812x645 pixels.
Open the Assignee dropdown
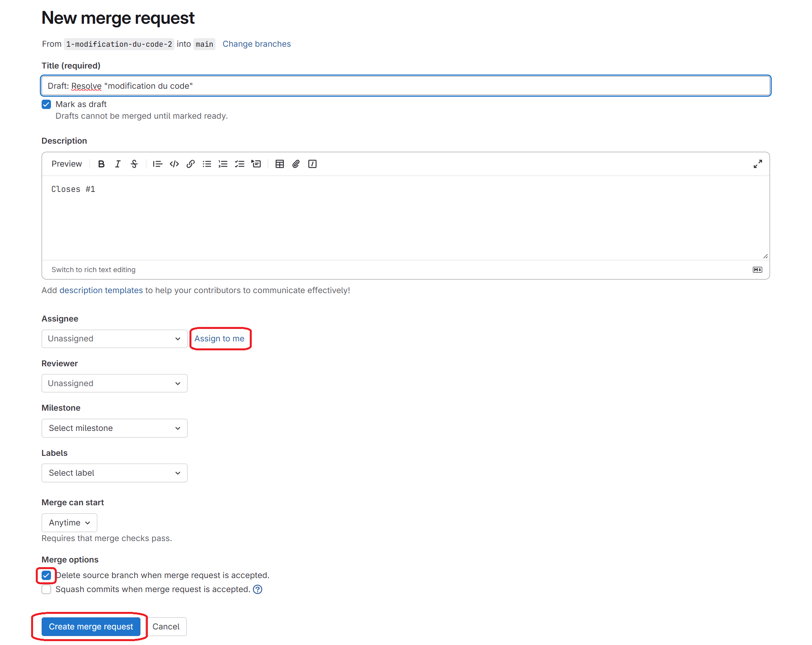[114, 339]
